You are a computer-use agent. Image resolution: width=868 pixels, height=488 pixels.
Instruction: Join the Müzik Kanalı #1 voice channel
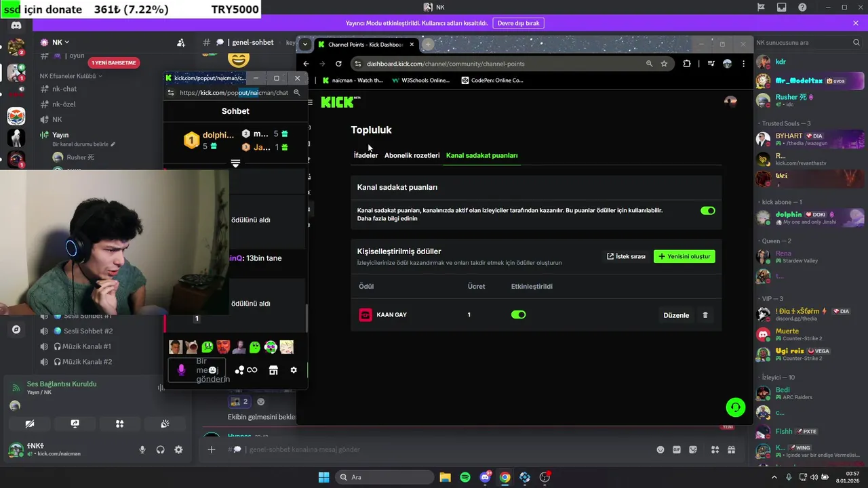pyautogui.click(x=87, y=346)
